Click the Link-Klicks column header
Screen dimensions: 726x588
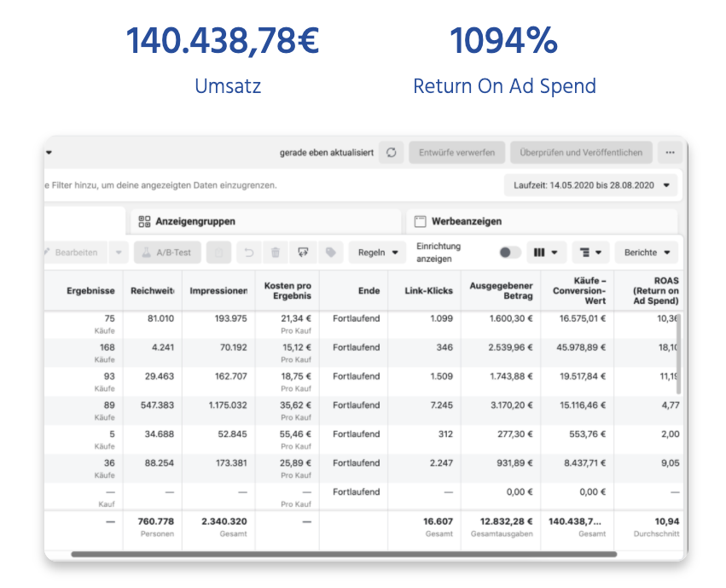(428, 291)
